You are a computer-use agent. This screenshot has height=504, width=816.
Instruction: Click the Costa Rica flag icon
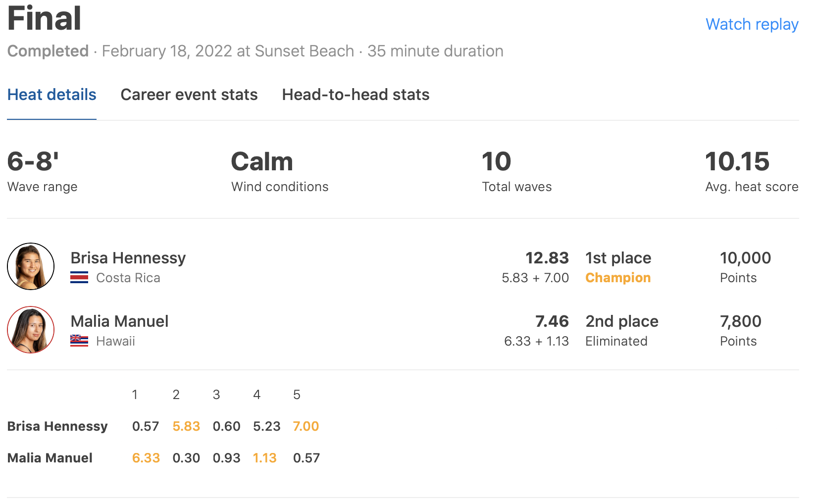(x=79, y=278)
